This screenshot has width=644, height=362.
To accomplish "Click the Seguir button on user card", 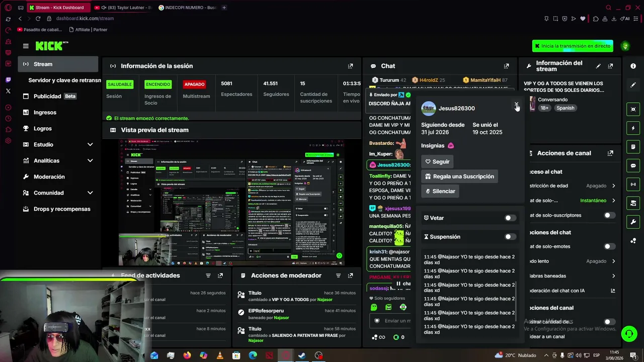I will 437,161.
